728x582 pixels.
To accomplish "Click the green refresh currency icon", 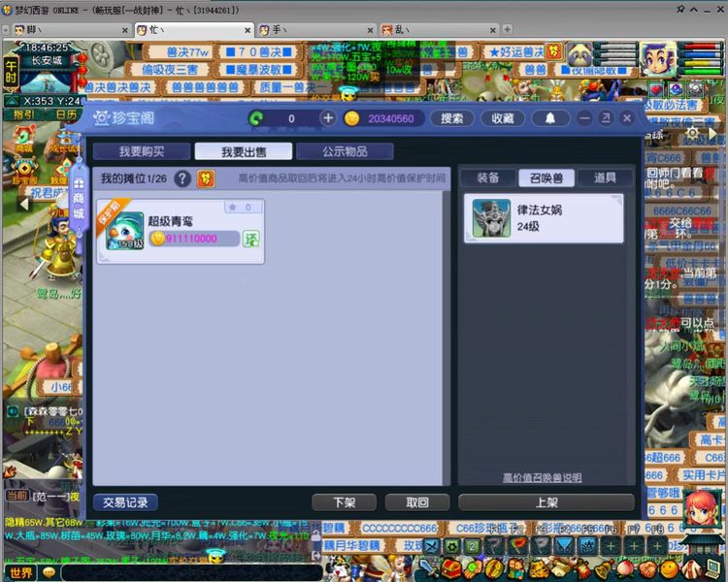I will click(x=256, y=118).
